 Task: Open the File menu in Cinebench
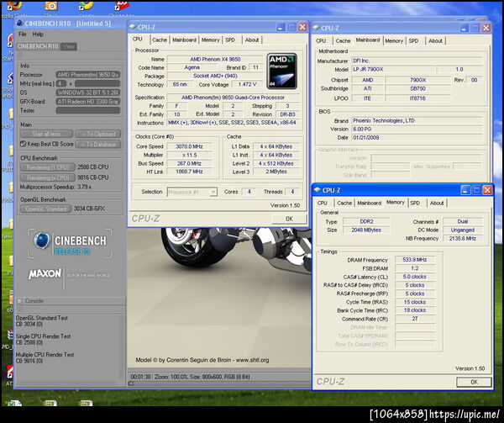[23, 34]
